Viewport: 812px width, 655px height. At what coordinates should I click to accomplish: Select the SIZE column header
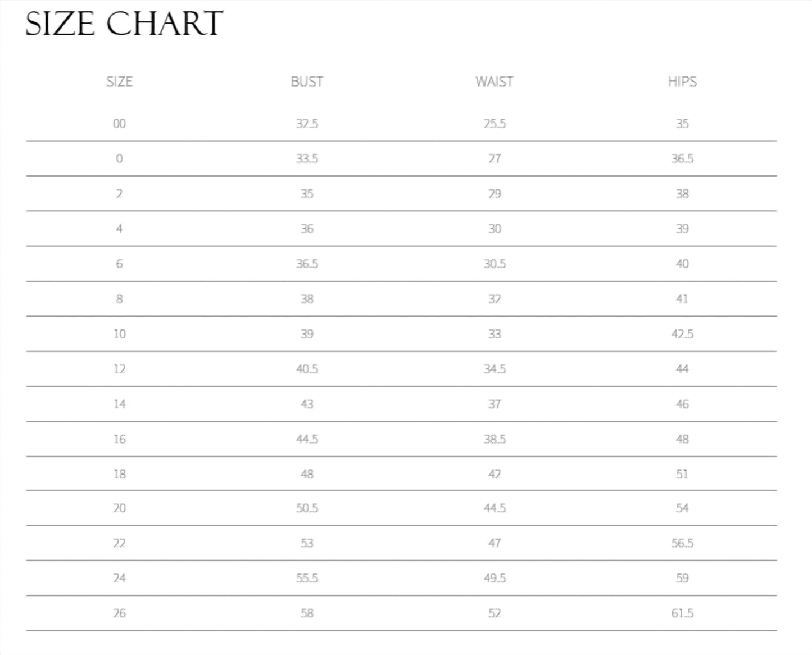pyautogui.click(x=120, y=82)
